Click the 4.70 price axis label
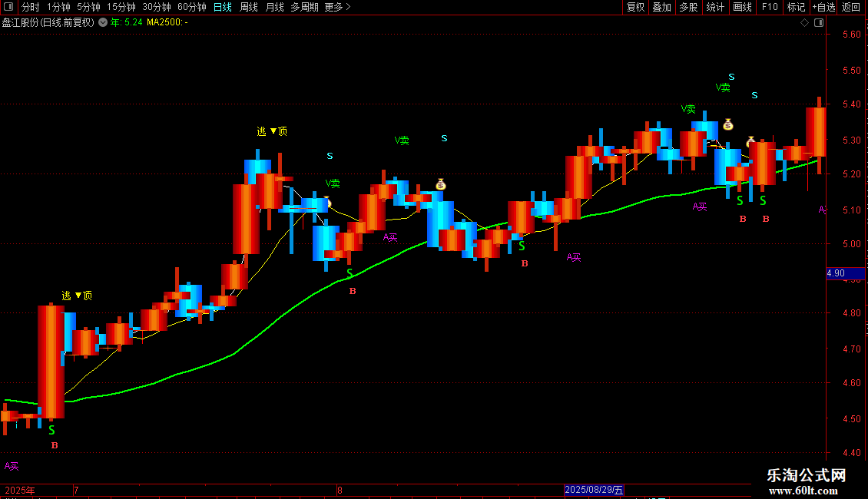 851,349
